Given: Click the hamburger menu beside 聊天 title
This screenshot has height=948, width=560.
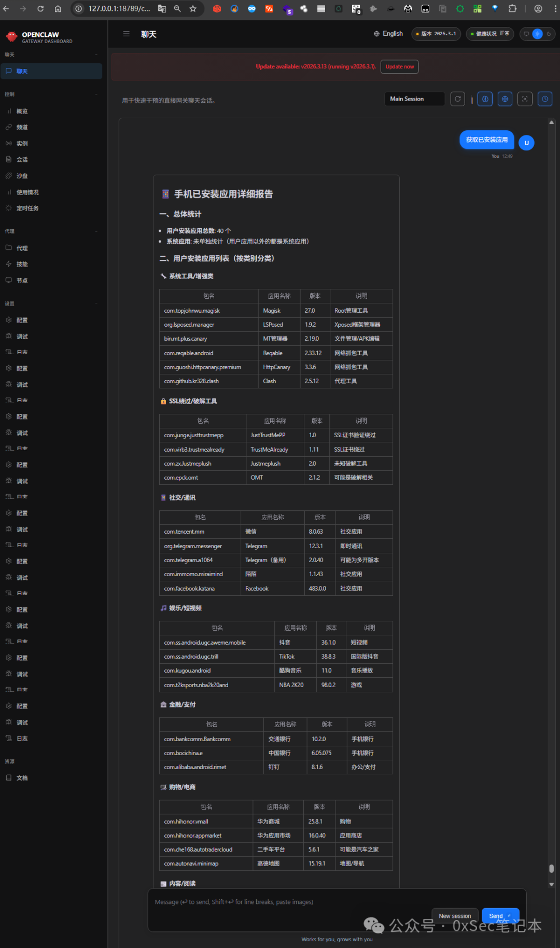Looking at the screenshot, I should (x=126, y=34).
